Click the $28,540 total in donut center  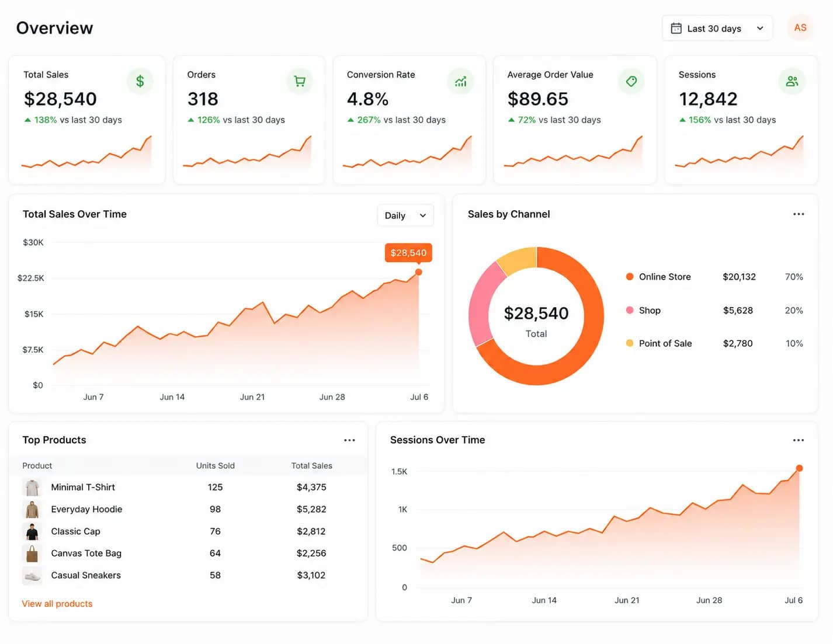click(536, 314)
